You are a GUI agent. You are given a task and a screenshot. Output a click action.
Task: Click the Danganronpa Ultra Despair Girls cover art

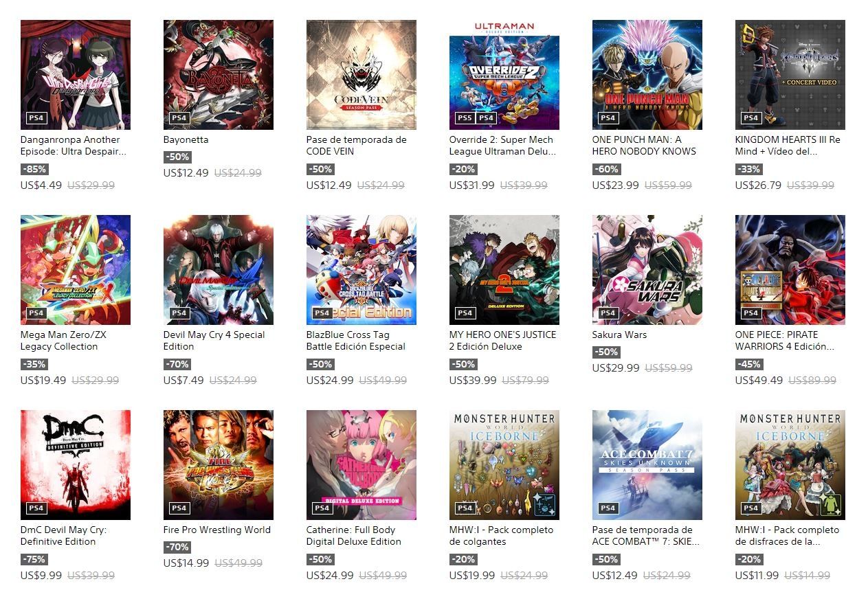coord(76,75)
